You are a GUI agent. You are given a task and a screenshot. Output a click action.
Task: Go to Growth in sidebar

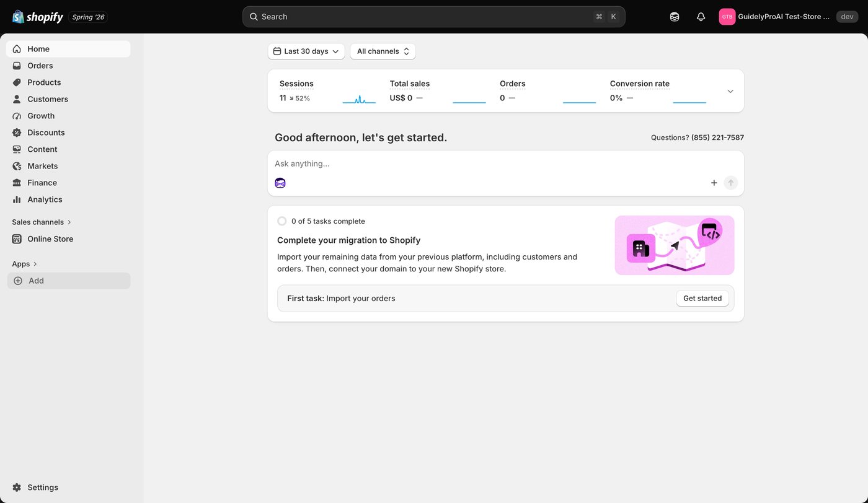click(x=68, y=116)
